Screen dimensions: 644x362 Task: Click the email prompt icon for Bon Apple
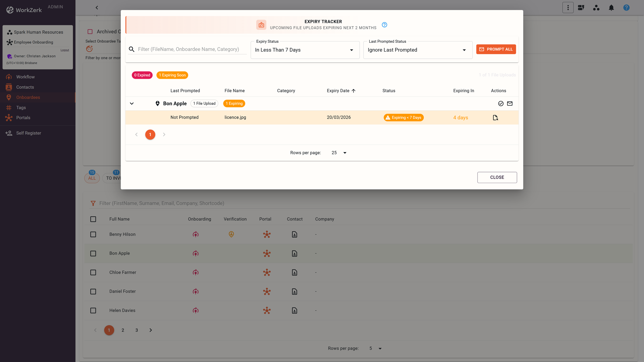[x=510, y=104]
